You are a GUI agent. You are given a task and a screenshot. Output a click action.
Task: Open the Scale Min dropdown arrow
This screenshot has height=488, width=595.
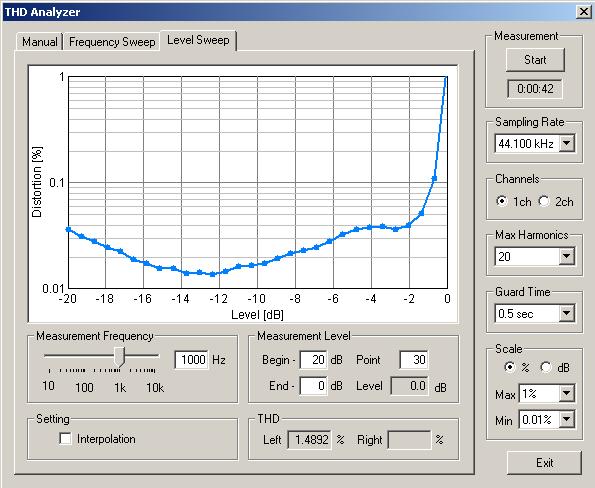click(x=567, y=419)
